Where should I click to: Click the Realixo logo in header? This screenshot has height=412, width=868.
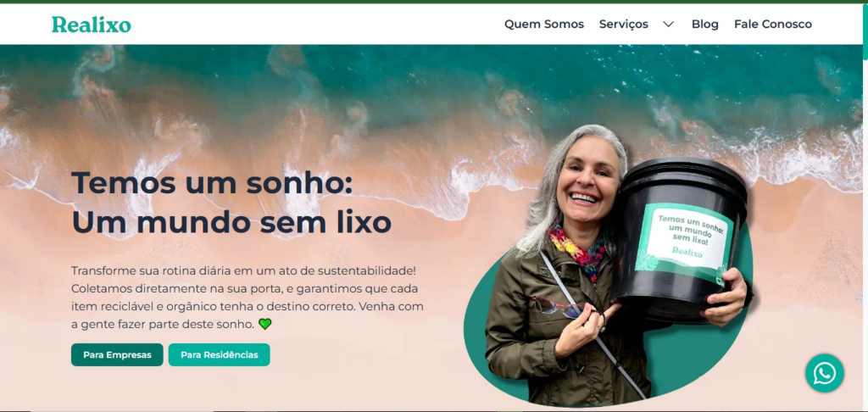click(x=92, y=25)
